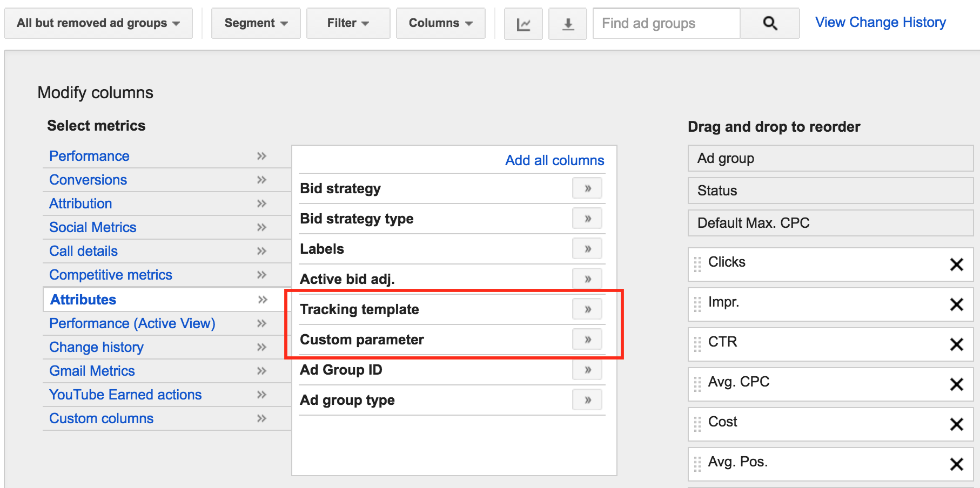
Task: Open the Segment dropdown
Action: pos(256,23)
